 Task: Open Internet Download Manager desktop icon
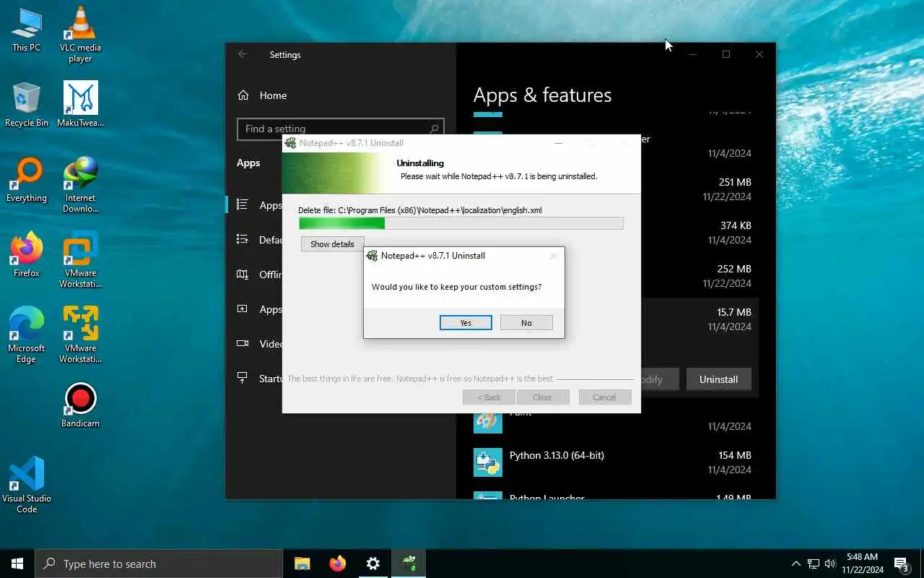pyautogui.click(x=80, y=185)
